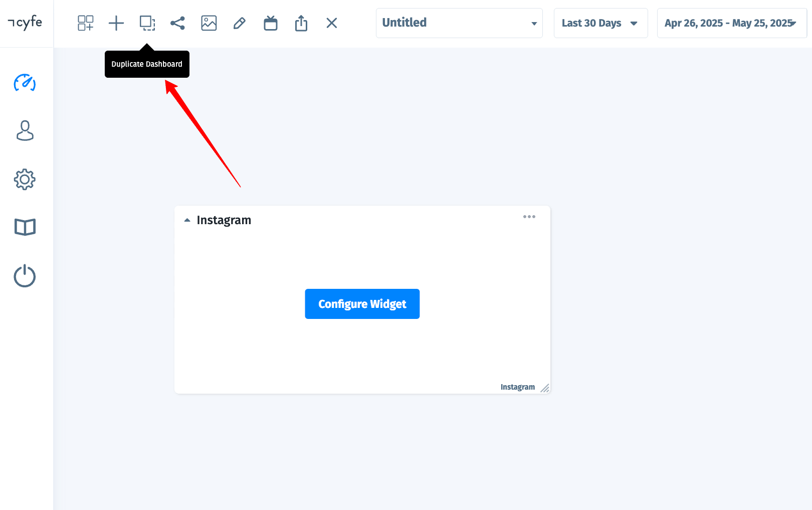812x510 pixels.
Task: Launch TV mode icon in toolbar
Action: coord(271,23)
